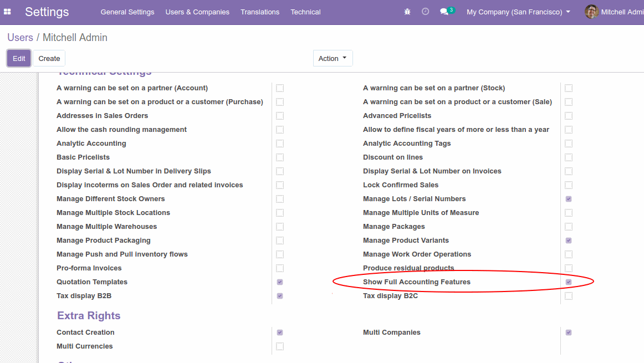This screenshot has height=363, width=644.
Task: Check the Manage Product Packaging checkbox
Action: [x=280, y=241]
